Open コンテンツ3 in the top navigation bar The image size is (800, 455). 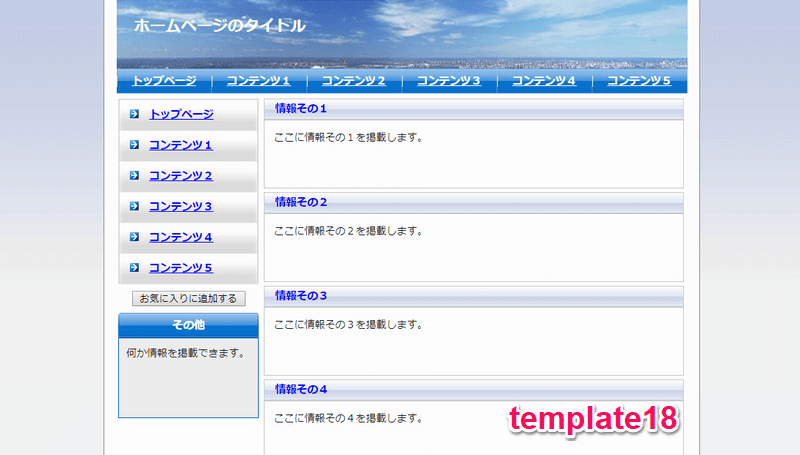coord(449,81)
